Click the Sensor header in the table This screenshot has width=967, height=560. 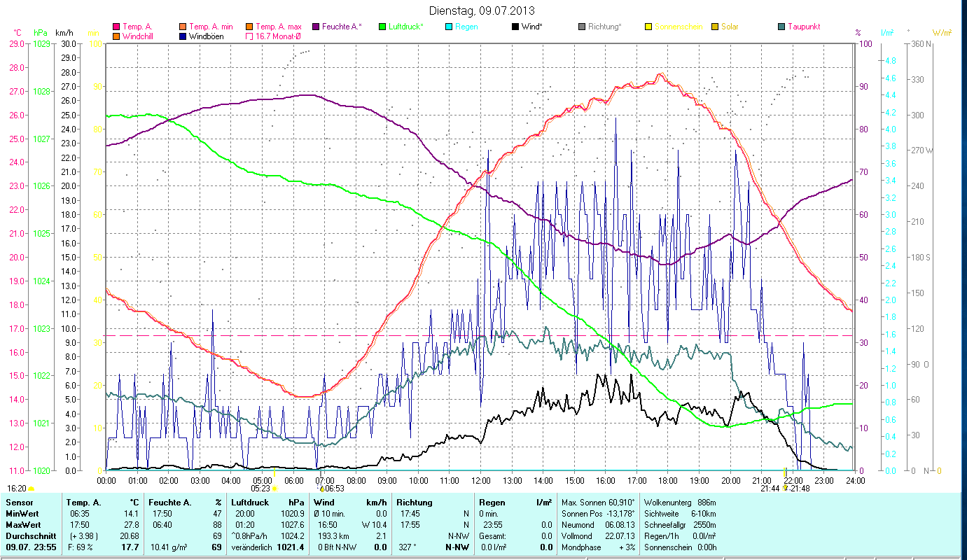click(x=18, y=503)
